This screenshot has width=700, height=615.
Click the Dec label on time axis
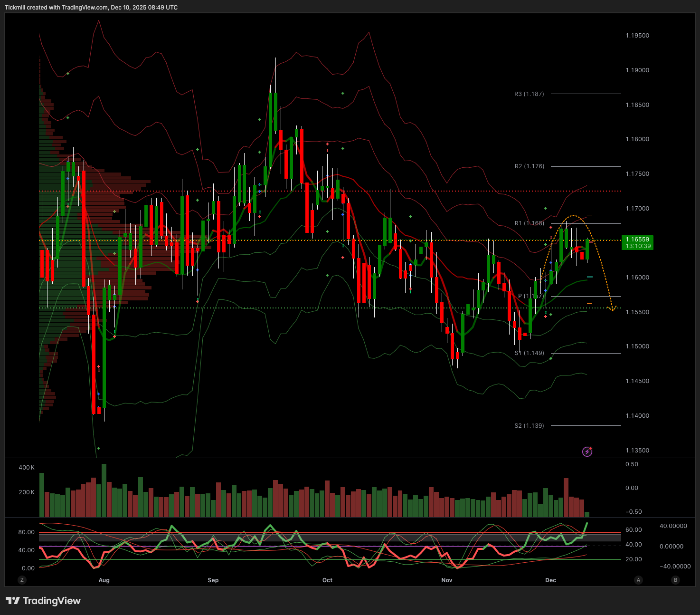pos(550,580)
